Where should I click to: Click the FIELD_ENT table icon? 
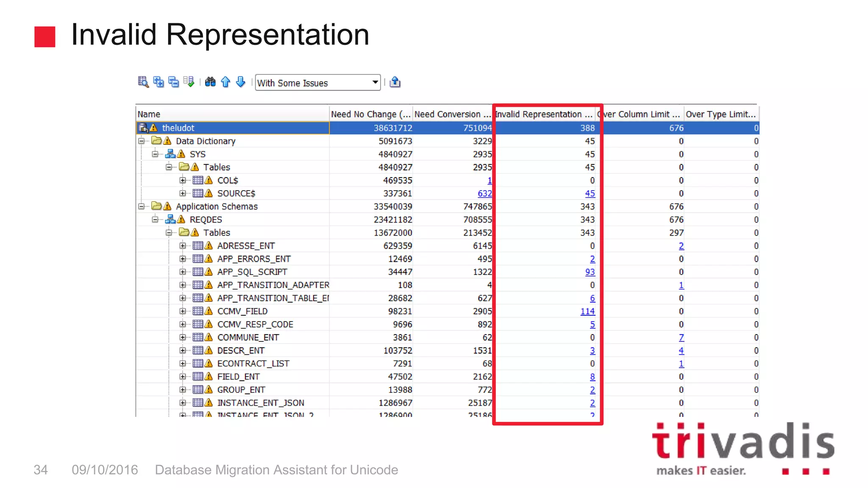coord(198,377)
